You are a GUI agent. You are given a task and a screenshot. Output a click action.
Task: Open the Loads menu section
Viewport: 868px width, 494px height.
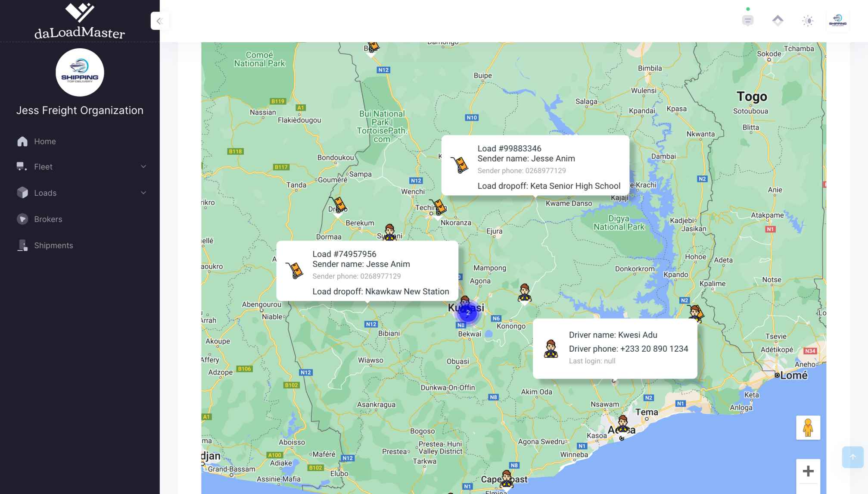(x=80, y=193)
